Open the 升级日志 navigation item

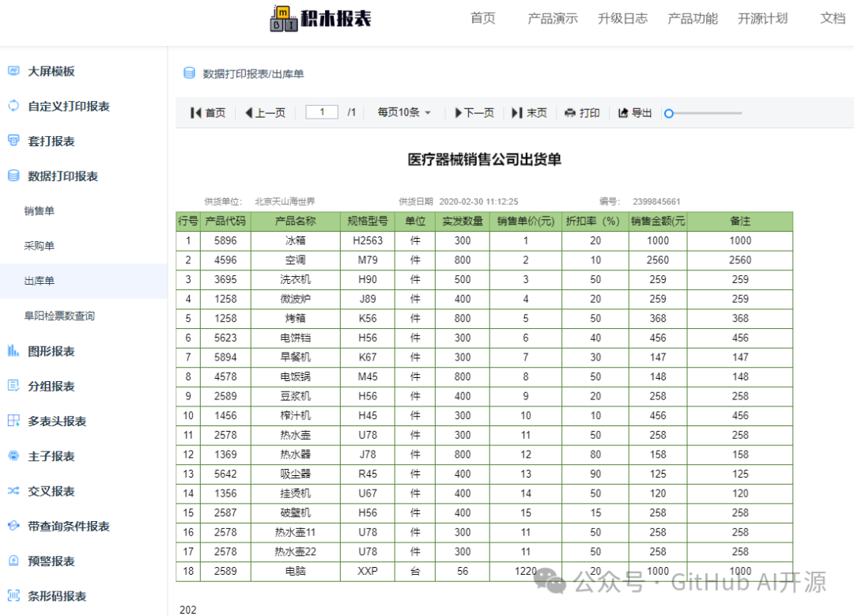[x=622, y=18]
